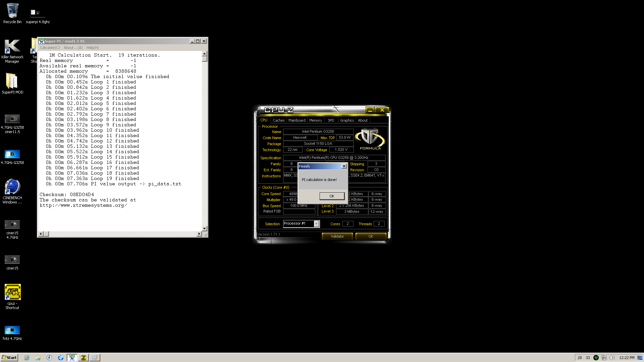Click the Start button on the taskbar
644x362 pixels.
[x=9, y=358]
